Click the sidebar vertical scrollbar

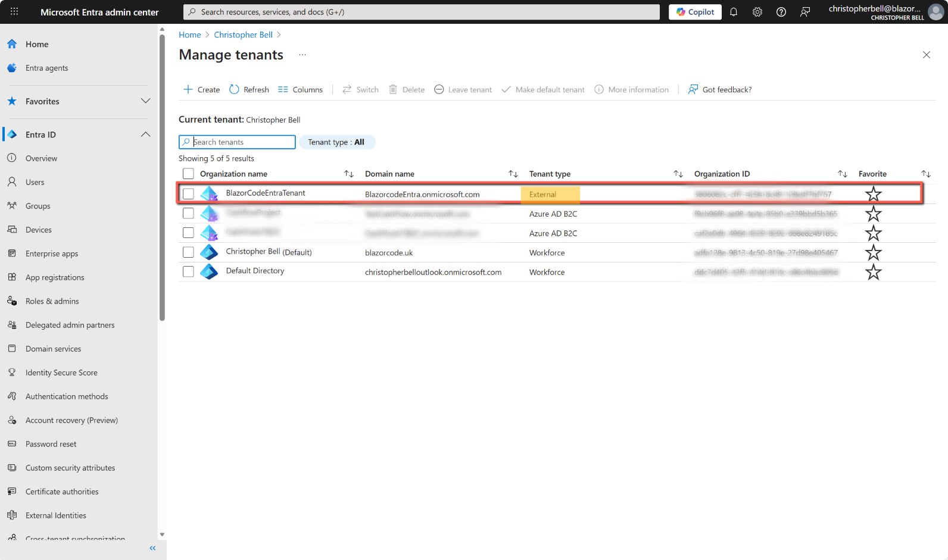[x=162, y=179]
